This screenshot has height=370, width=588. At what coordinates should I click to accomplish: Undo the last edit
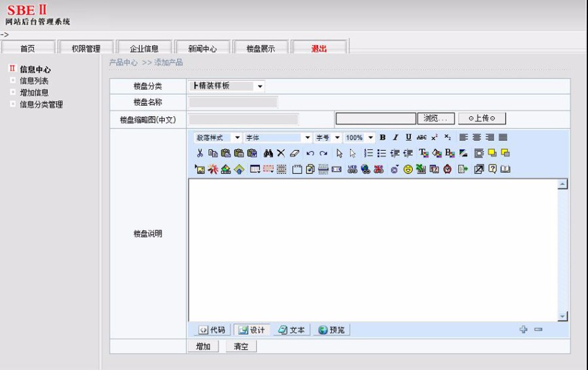310,153
